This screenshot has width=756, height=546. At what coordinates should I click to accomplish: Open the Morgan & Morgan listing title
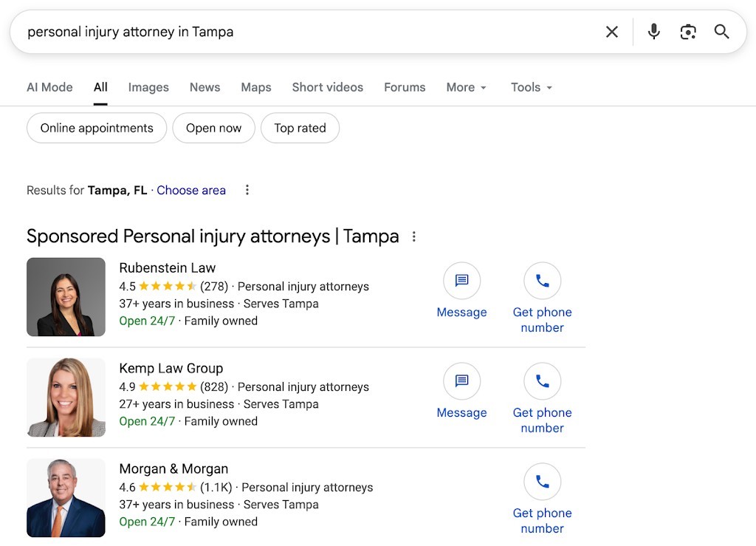[173, 468]
